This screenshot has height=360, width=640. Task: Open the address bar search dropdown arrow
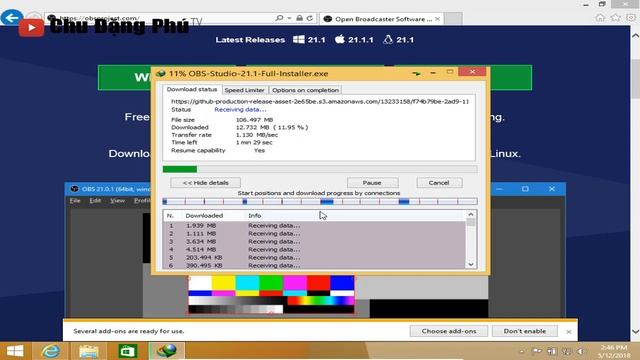289,18
